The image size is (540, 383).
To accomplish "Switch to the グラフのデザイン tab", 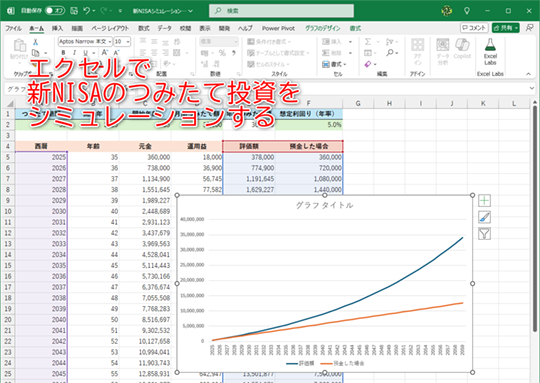I will click(x=322, y=28).
